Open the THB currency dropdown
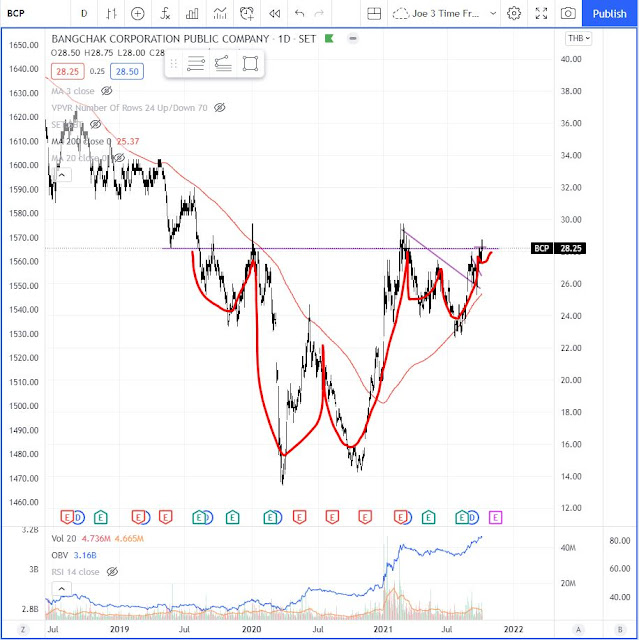The height and width of the screenshot is (640, 639). tap(579, 38)
